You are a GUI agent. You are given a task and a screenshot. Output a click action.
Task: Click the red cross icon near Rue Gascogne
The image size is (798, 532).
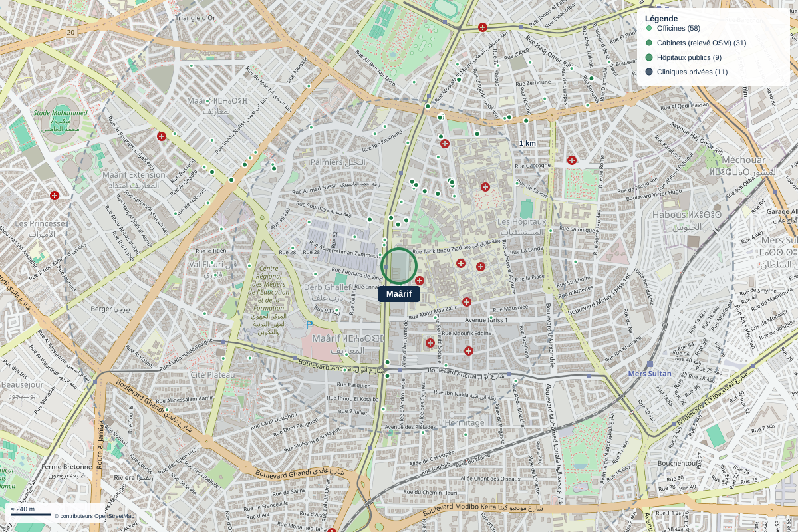[x=572, y=160]
